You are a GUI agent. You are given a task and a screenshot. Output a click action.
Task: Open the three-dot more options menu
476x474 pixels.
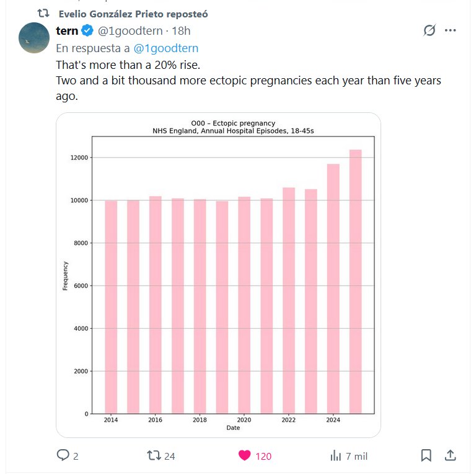click(x=451, y=30)
